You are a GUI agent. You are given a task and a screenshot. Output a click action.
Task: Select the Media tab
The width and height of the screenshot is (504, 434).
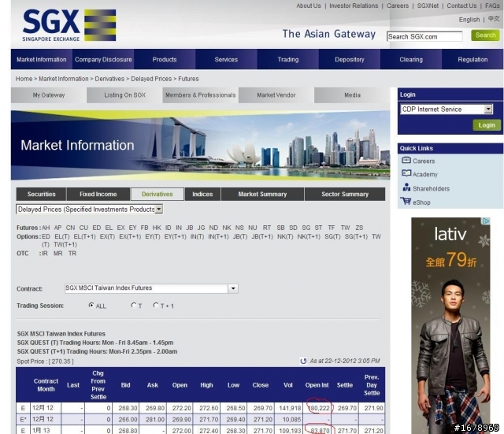pyautogui.click(x=352, y=95)
